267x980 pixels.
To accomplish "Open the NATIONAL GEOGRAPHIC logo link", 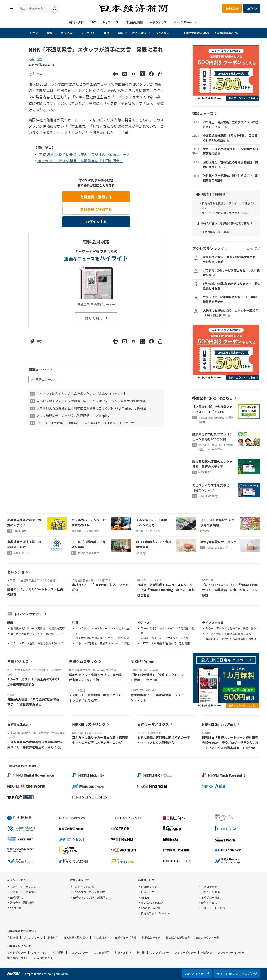I will 68,850.
